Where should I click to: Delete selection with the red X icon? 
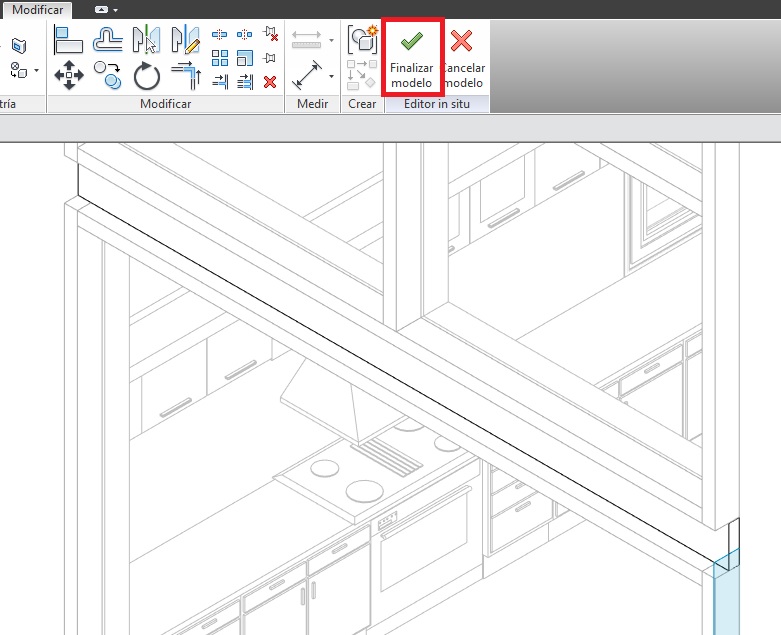click(x=270, y=82)
